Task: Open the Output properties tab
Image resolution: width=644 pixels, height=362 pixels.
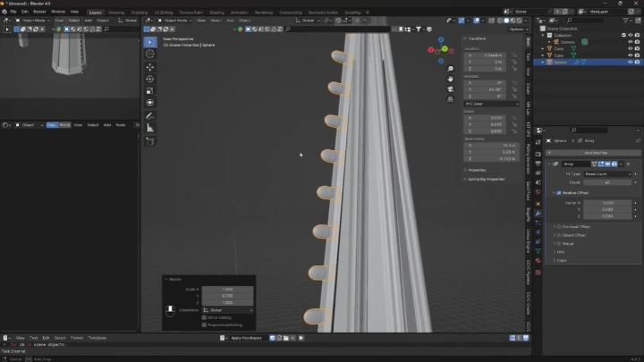Action: [x=538, y=164]
